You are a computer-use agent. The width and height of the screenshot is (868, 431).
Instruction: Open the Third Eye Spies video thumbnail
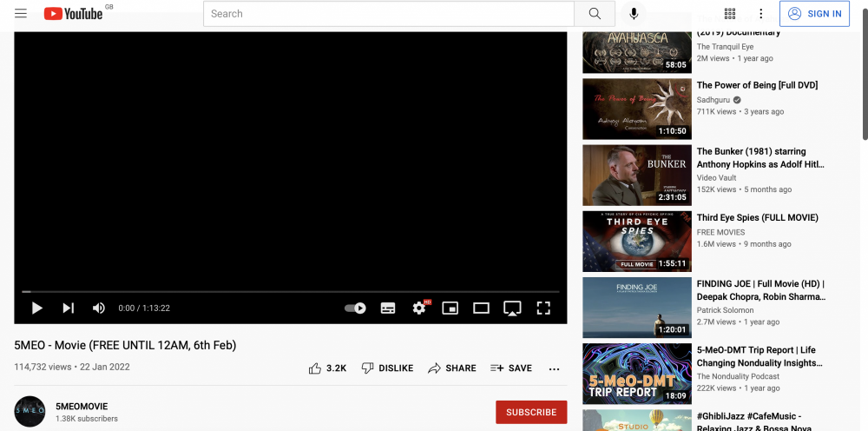point(637,242)
